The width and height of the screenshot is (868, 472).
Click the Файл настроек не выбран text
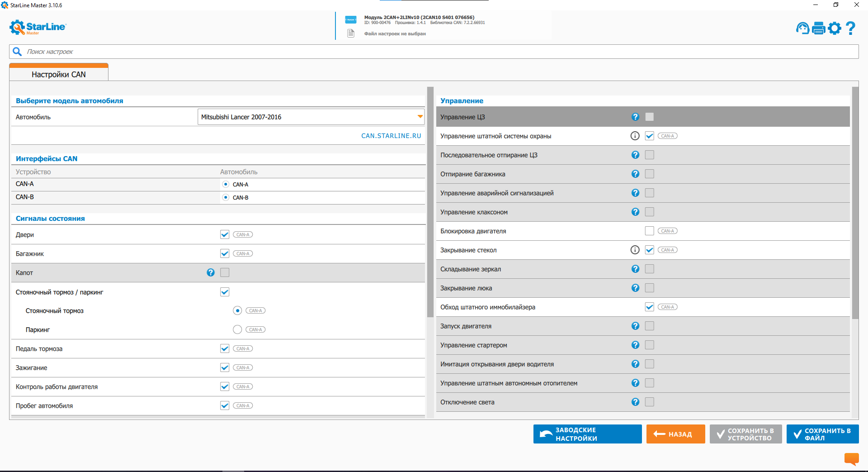(395, 33)
